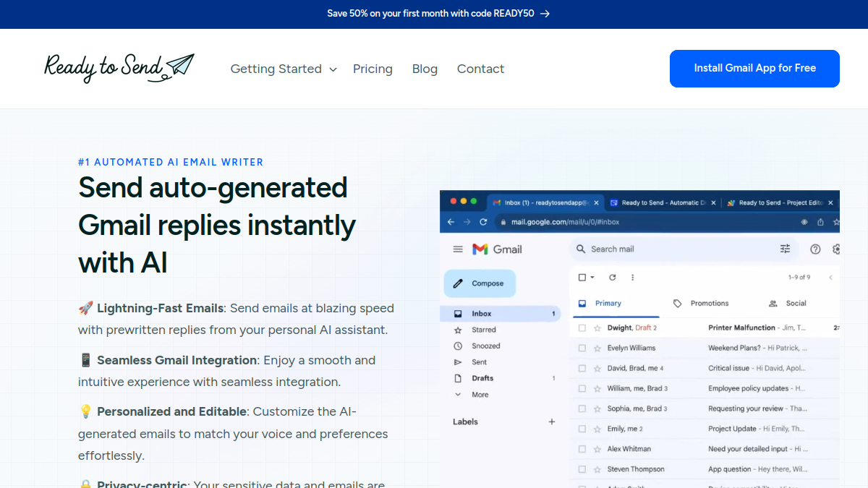
Task: Click the Ready to Send logo
Action: [119, 68]
